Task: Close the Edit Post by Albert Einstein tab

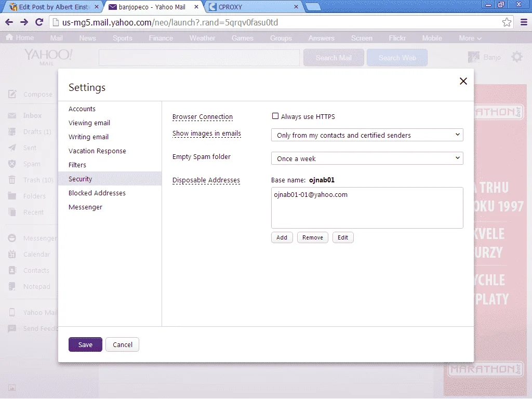Action: click(x=96, y=7)
